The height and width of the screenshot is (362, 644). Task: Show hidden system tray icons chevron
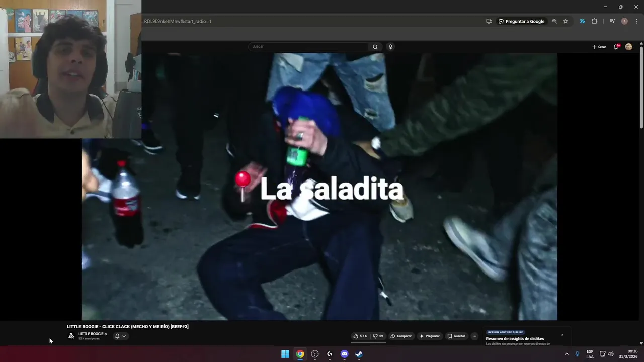566,354
